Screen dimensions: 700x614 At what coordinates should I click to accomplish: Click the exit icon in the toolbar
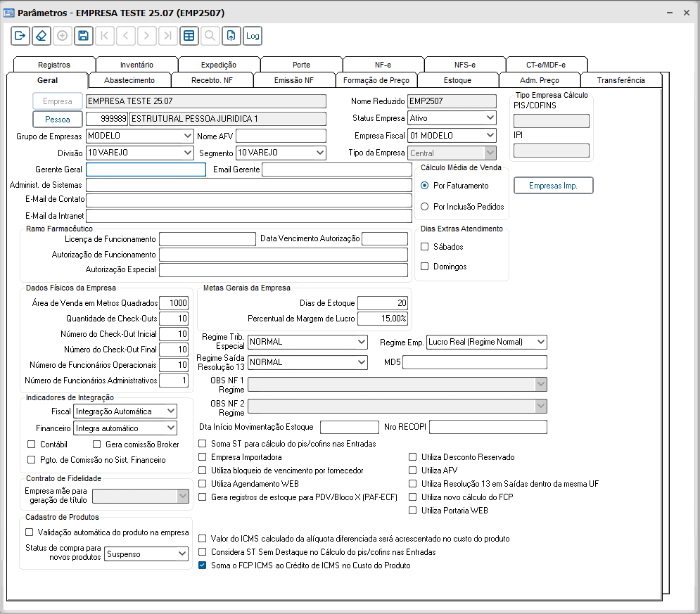click(20, 36)
